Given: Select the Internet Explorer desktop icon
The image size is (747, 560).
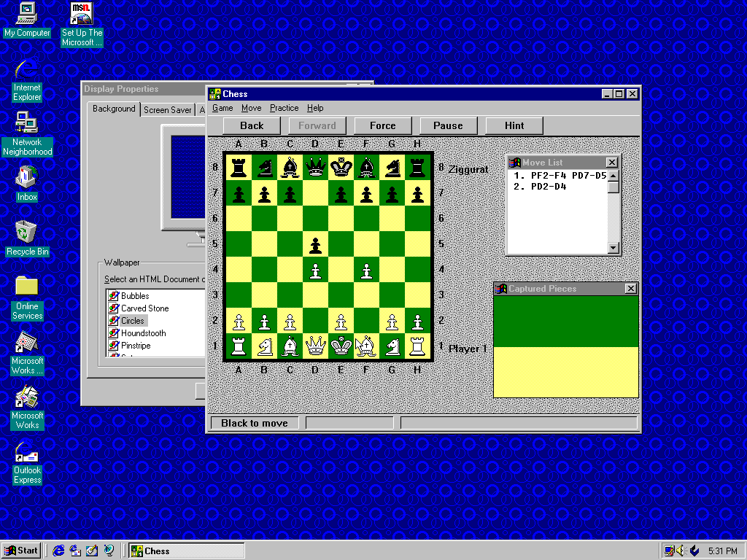Looking at the screenshot, I should pos(27,80).
